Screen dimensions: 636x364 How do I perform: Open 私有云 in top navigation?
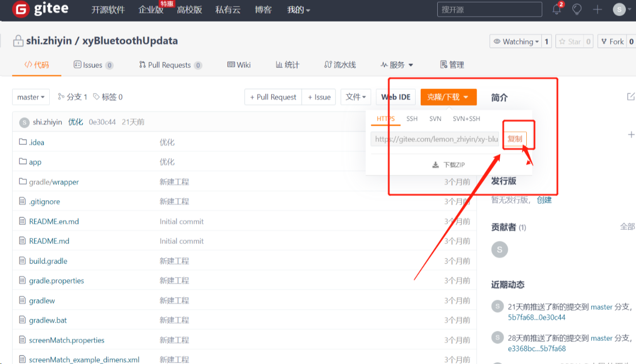[x=228, y=10]
